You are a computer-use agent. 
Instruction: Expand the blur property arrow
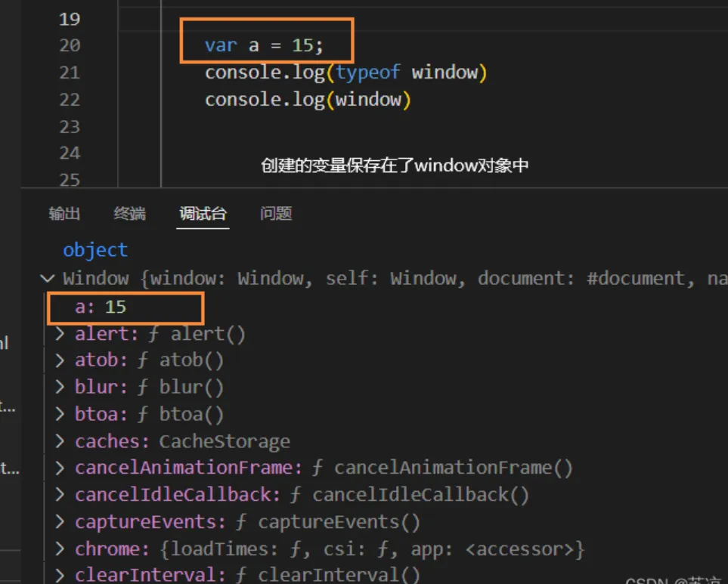60,387
